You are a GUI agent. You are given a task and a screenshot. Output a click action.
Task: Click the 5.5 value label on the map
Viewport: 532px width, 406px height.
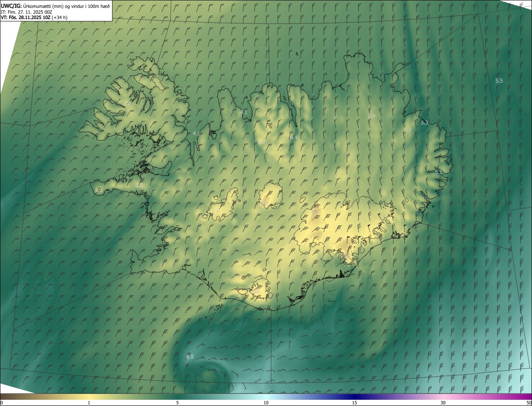tap(499, 81)
